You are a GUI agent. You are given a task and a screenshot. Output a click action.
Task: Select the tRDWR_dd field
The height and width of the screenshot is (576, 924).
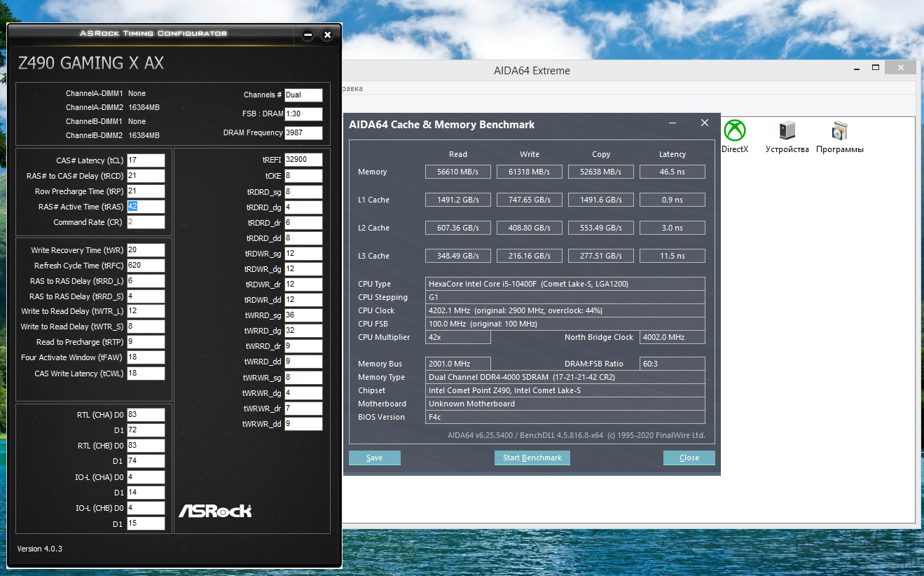click(x=303, y=300)
